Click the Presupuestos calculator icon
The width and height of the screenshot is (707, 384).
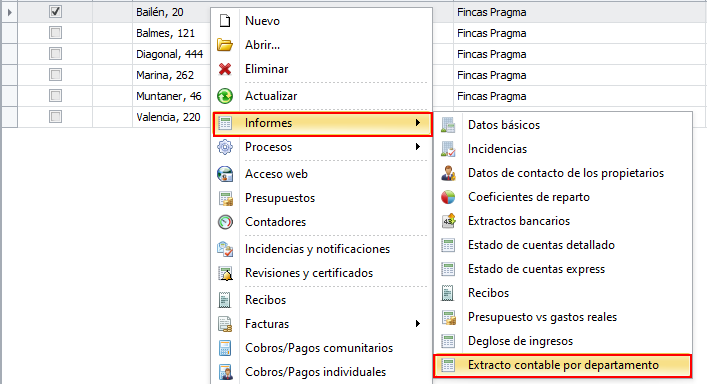pyautogui.click(x=225, y=198)
